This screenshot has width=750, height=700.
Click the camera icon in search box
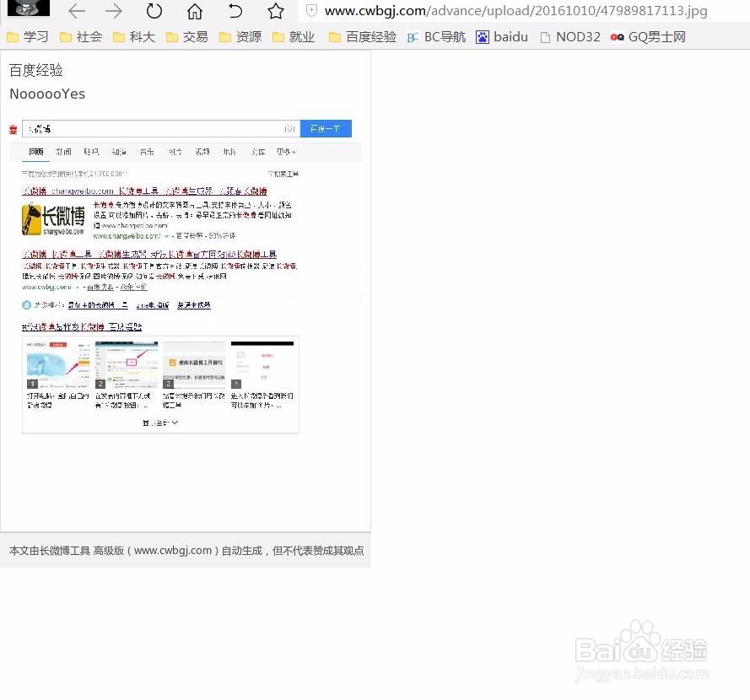click(x=289, y=129)
